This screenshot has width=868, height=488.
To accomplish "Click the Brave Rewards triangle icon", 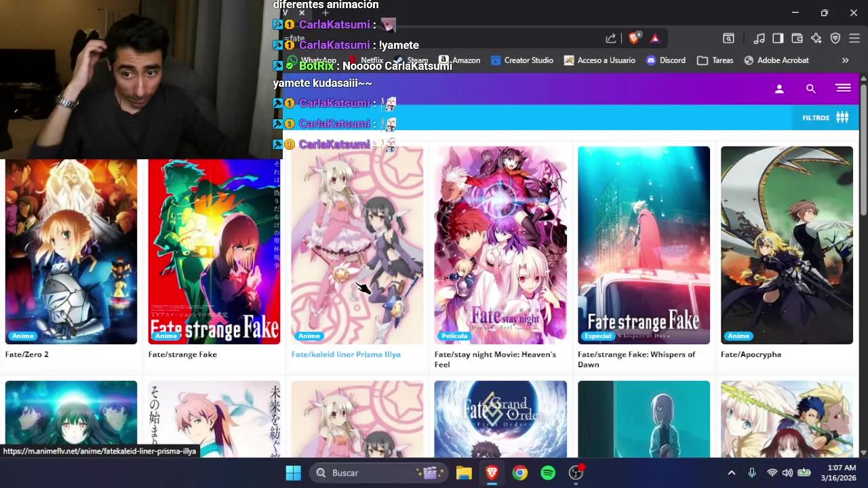I will pos(654,39).
